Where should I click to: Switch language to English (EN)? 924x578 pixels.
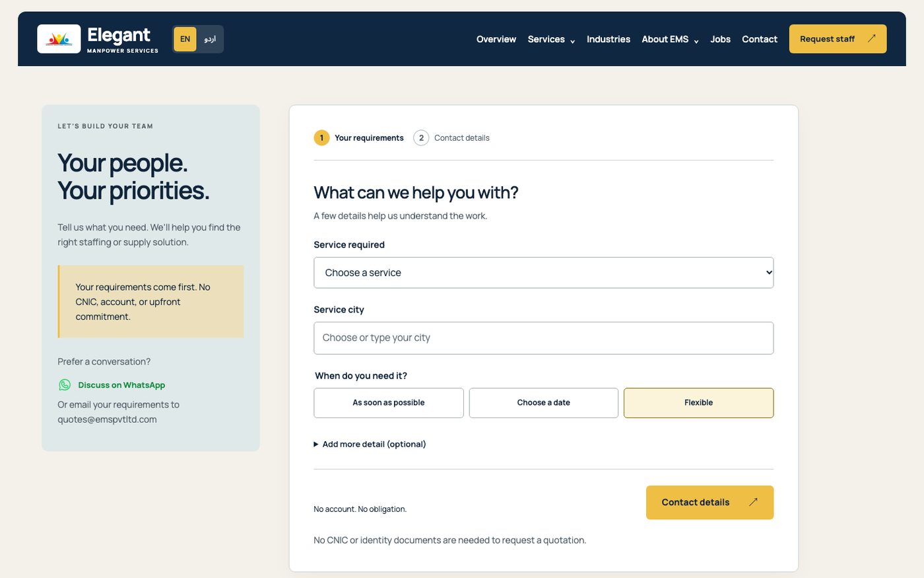pyautogui.click(x=185, y=39)
